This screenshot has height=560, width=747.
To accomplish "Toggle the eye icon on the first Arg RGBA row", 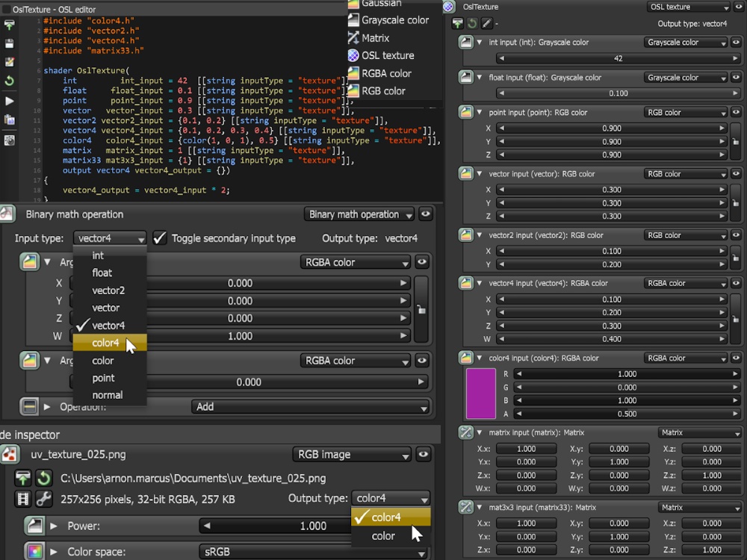I will (x=422, y=262).
